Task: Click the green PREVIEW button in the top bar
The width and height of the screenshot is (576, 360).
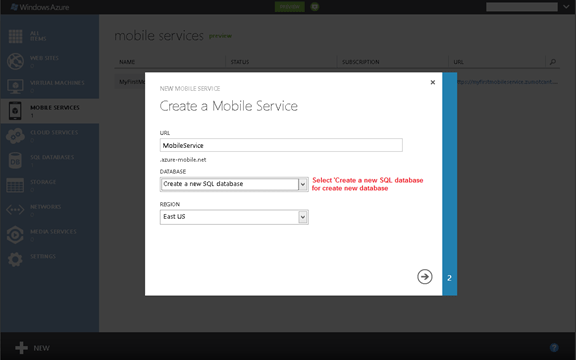Action: point(289,7)
